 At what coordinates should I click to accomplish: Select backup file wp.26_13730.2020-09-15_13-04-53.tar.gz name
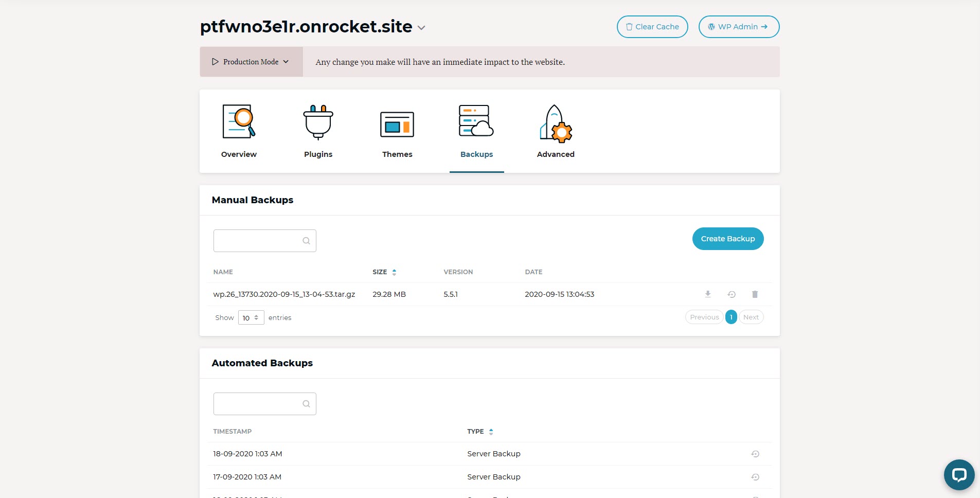pyautogui.click(x=284, y=294)
